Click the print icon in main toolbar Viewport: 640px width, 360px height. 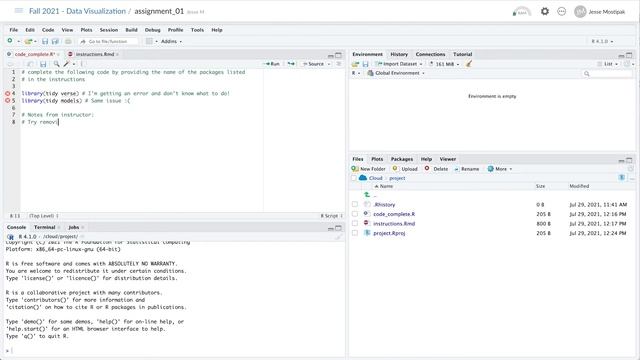pyautogui.click(x=68, y=41)
